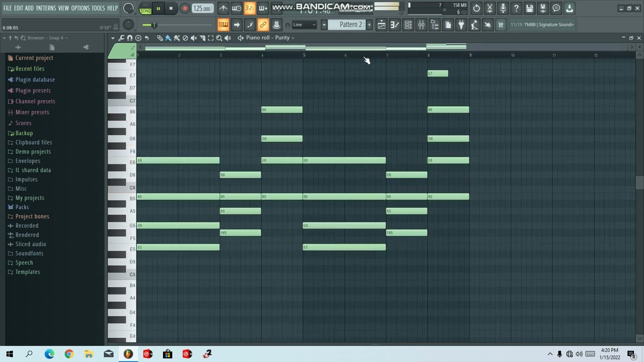
Task: Toggle blend recording overdub button
Action: pos(263,8)
